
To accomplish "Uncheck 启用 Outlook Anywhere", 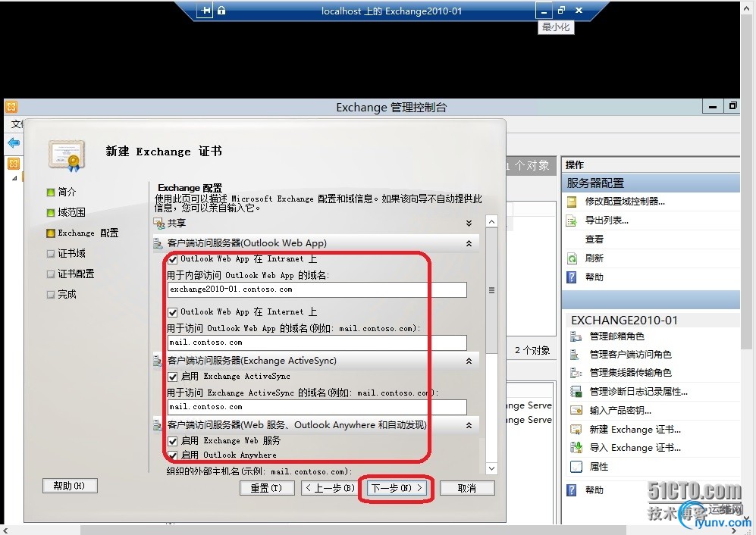I will (173, 455).
